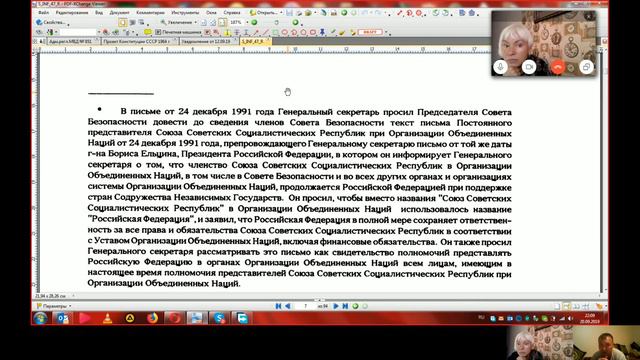Select the Печатная машинка typewriter tool
Image resolution: width=640 pixels, height=360 pixels.
(178, 32)
